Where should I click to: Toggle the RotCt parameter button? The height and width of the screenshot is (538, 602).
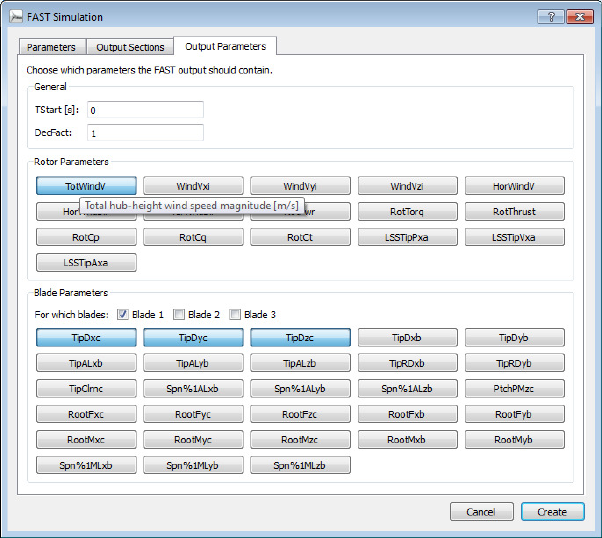tap(300, 237)
